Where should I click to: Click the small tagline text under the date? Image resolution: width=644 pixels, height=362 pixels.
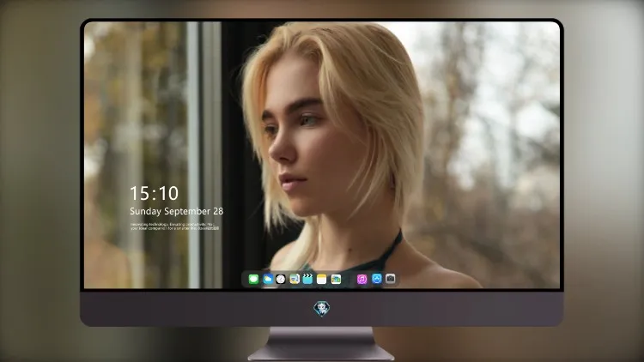click(x=175, y=226)
